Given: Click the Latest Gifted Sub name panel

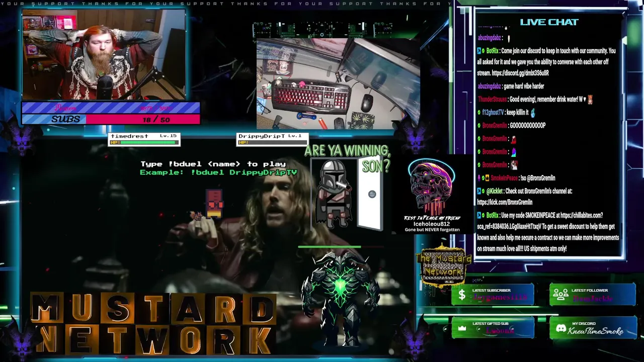Looking at the screenshot, I should click(x=493, y=328).
